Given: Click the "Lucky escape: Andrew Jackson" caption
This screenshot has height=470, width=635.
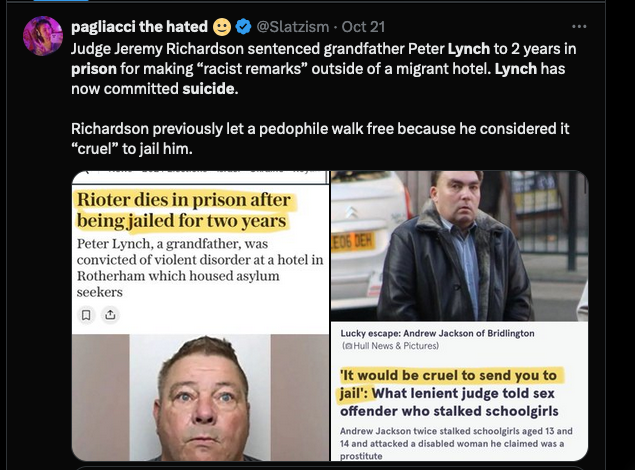Looking at the screenshot, I should point(437,333).
